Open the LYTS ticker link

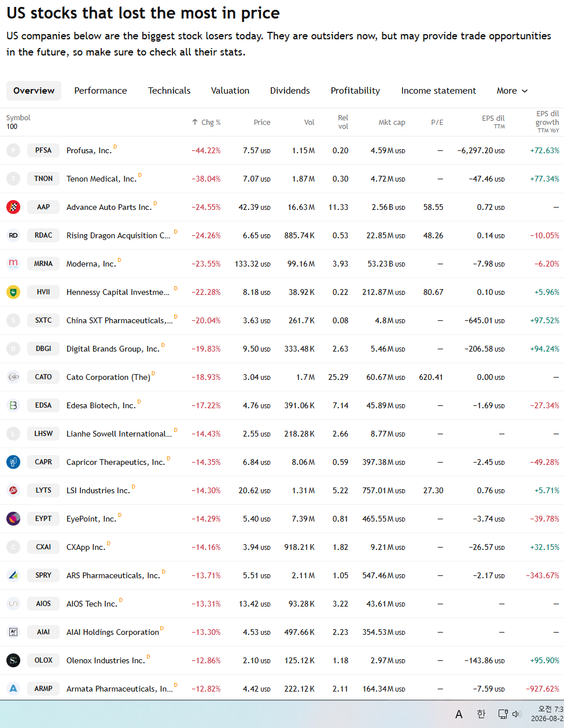pyautogui.click(x=43, y=490)
